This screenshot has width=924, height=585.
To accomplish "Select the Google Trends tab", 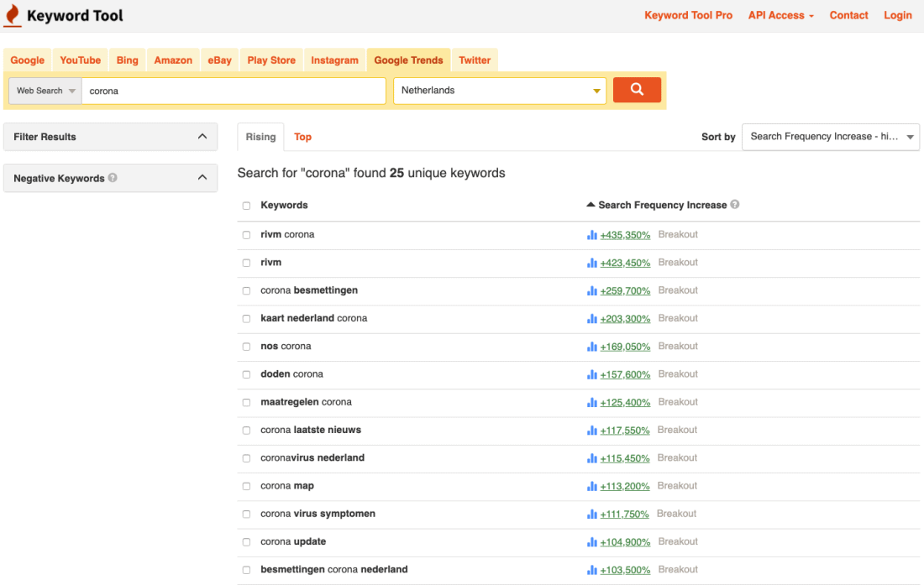I will click(408, 60).
